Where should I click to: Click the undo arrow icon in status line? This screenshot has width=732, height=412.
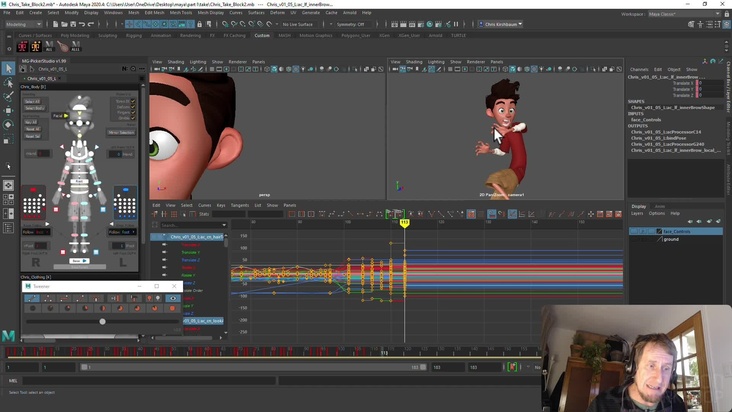pyautogui.click(x=81, y=24)
